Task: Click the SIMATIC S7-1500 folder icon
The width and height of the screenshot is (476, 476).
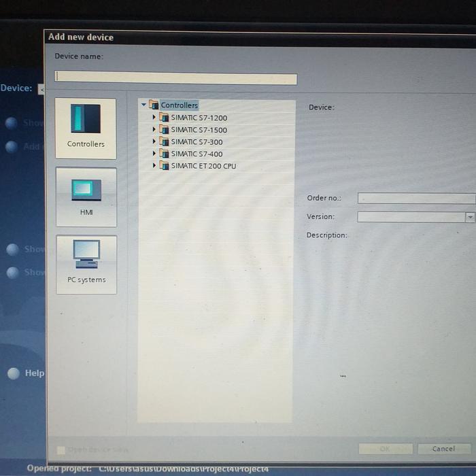Action: pyautogui.click(x=164, y=129)
